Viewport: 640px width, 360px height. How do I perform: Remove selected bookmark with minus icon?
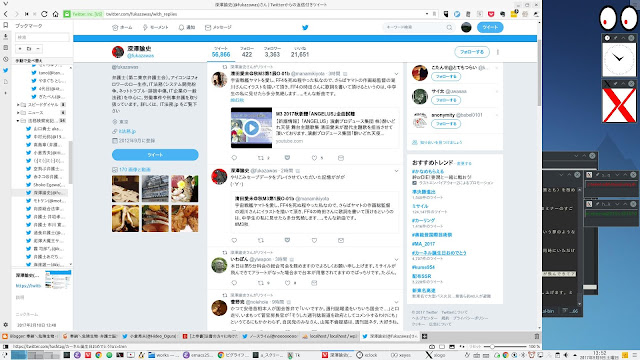(38, 49)
